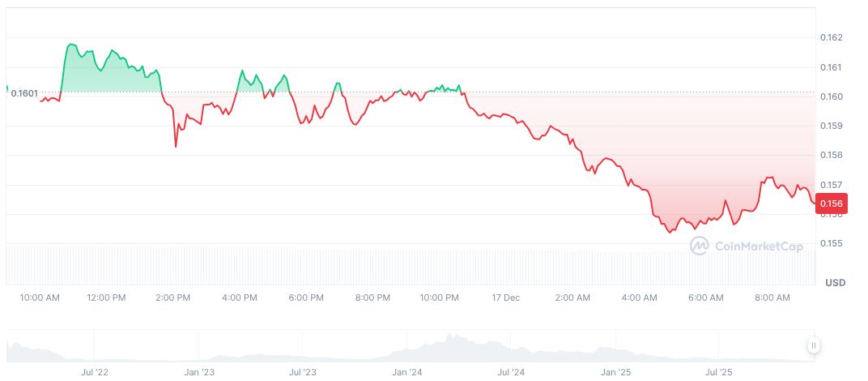The width and height of the screenshot is (868, 381).
Task: Click Jan '23 on the overview timeline
Action: pyautogui.click(x=199, y=372)
